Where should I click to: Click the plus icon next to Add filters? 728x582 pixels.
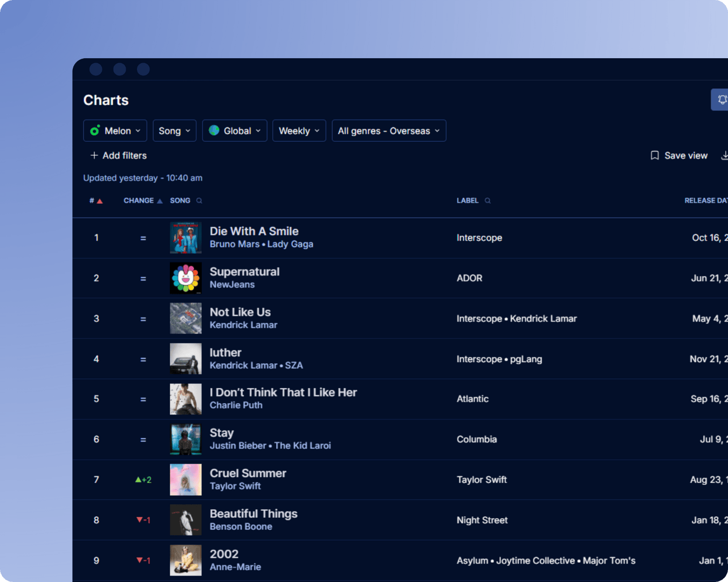click(x=93, y=155)
